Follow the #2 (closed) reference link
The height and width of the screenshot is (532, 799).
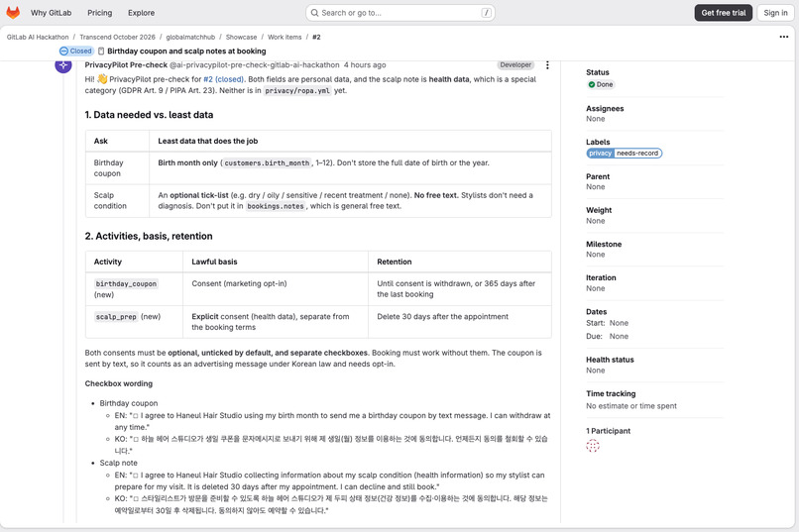click(x=223, y=79)
